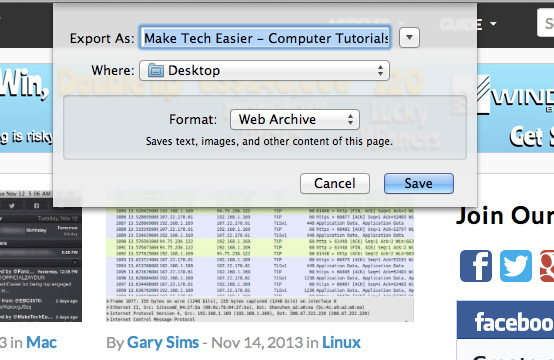Open the Linux category link
Image resolution: width=554 pixels, height=360 pixels.
tap(341, 342)
